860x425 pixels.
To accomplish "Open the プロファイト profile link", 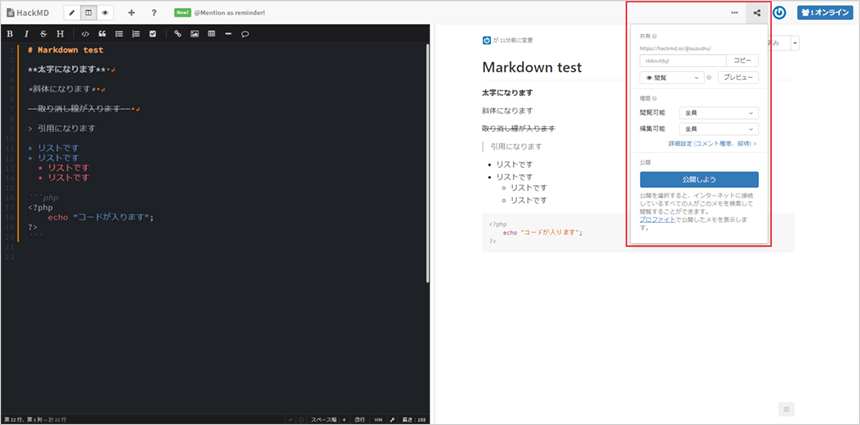I will 658,219.
